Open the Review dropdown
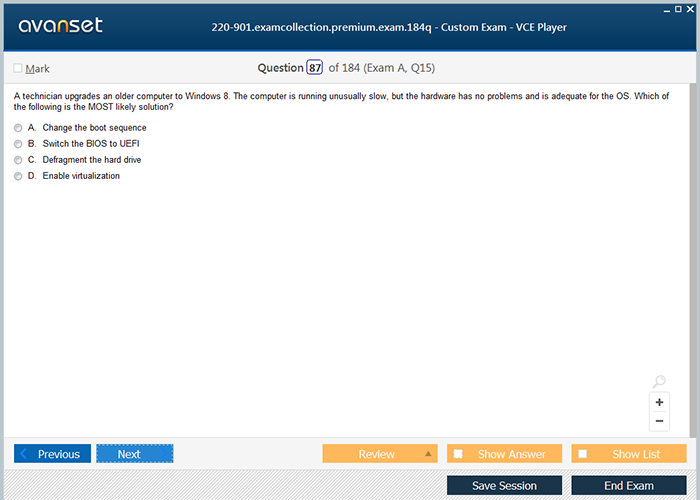This screenshot has width=700, height=500. (379, 454)
